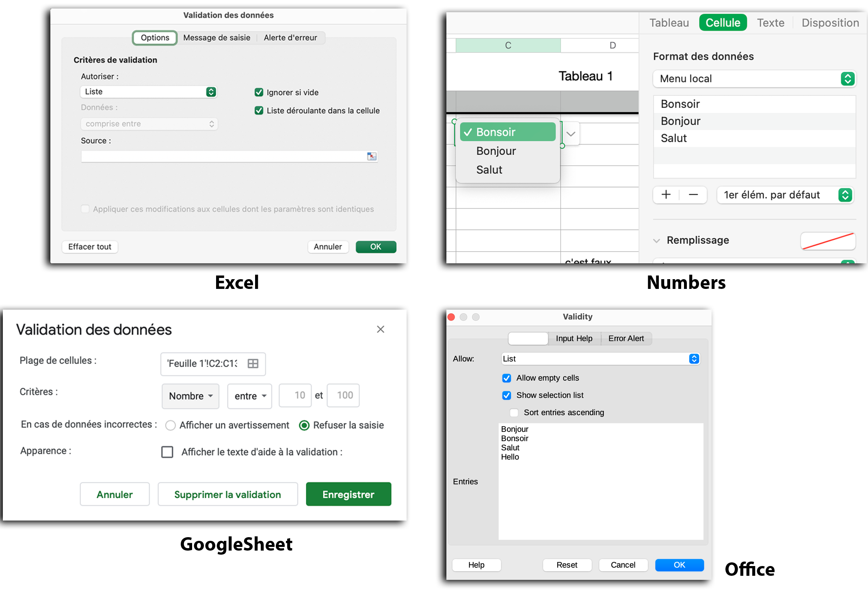The width and height of the screenshot is (868, 590).
Task: Click the range selector icon in Excel Source field
Action: click(371, 156)
